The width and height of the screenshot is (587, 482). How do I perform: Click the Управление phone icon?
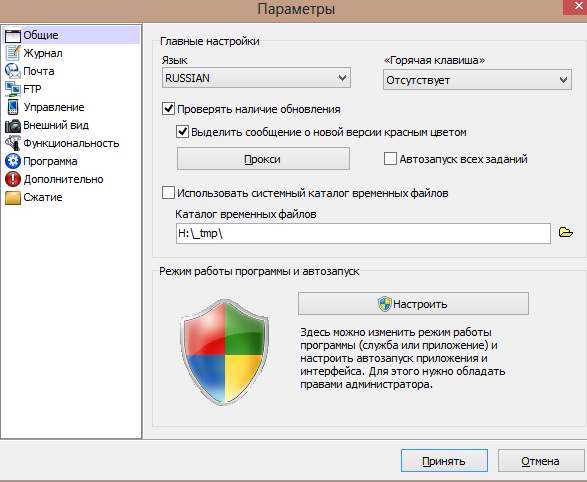point(12,107)
